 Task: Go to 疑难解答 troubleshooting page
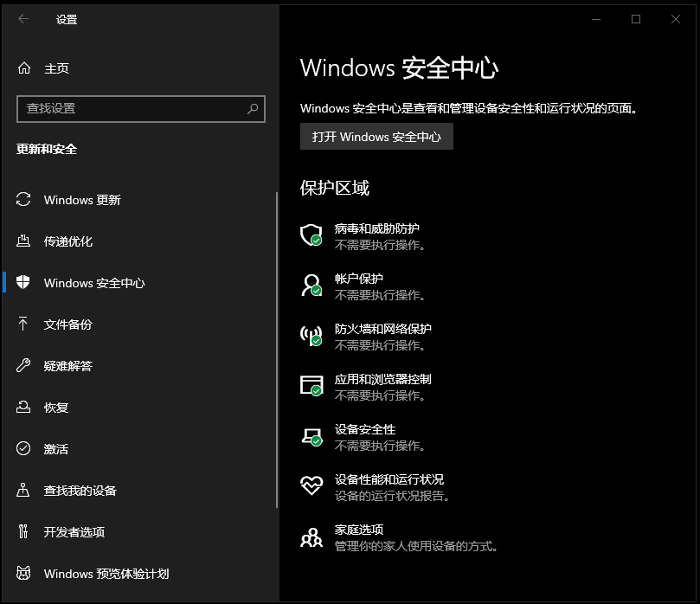tap(67, 366)
